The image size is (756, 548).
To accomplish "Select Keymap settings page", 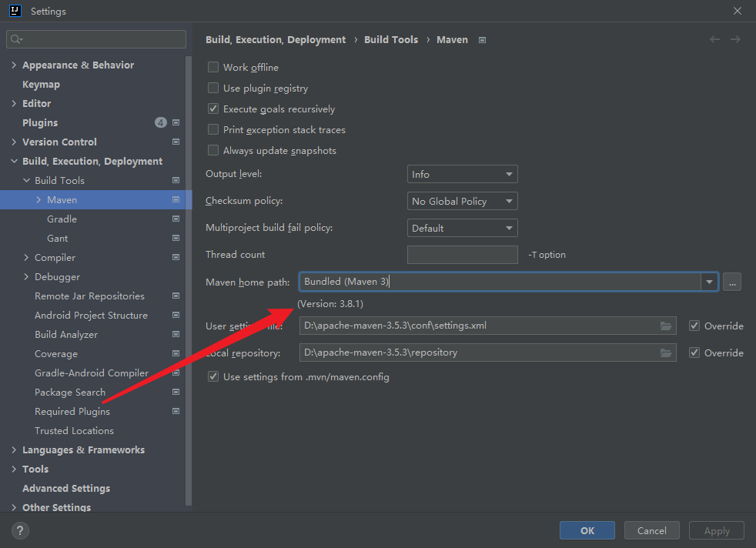I will 41,85.
